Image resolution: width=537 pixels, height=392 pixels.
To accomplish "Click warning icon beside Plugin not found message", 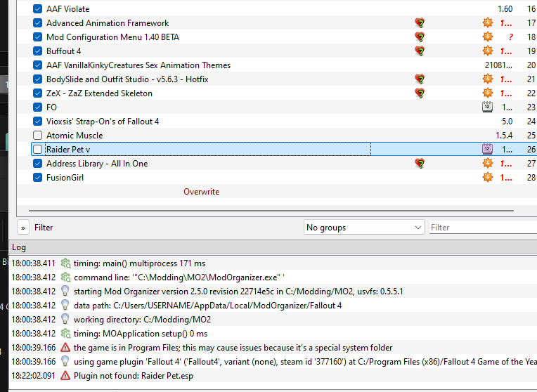I will click(65, 376).
